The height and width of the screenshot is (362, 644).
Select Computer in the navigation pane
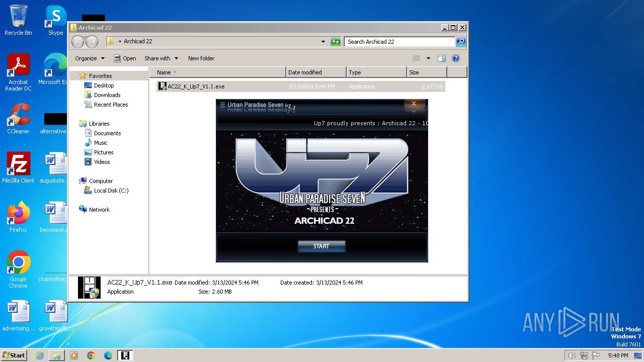click(101, 181)
